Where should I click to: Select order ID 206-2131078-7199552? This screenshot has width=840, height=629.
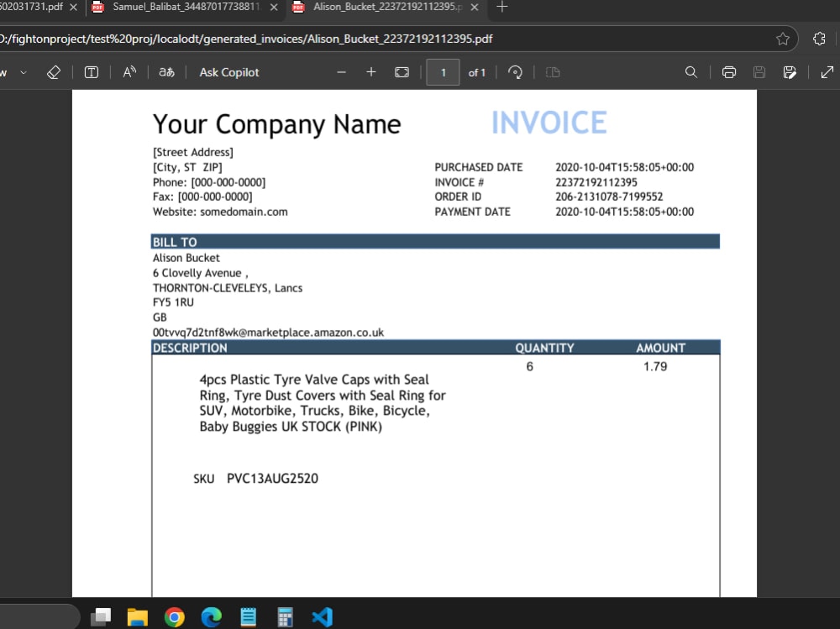pos(609,197)
